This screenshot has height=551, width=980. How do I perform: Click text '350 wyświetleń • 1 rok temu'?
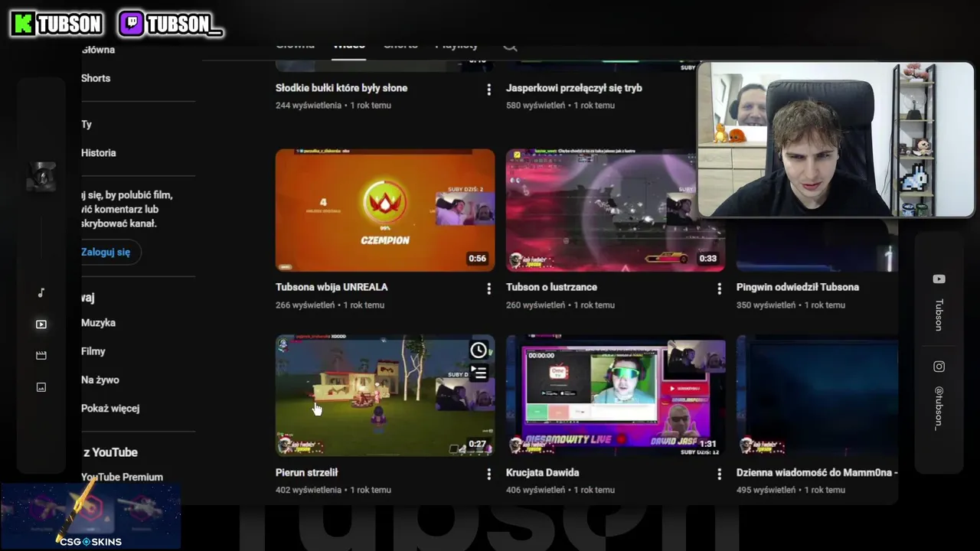click(791, 305)
